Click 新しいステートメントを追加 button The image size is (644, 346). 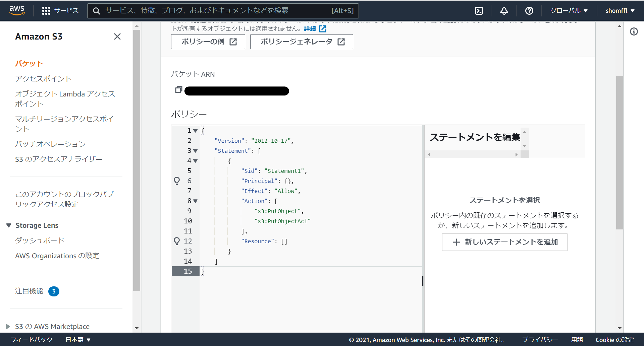click(504, 242)
